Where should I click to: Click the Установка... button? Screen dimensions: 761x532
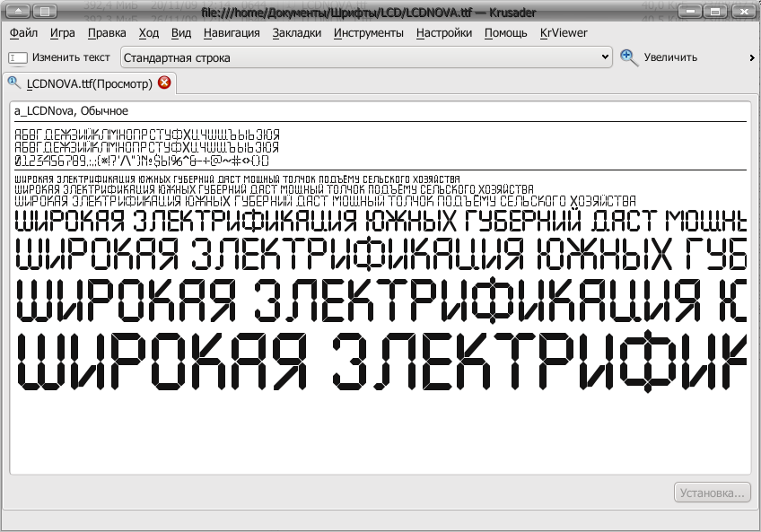tap(712, 493)
